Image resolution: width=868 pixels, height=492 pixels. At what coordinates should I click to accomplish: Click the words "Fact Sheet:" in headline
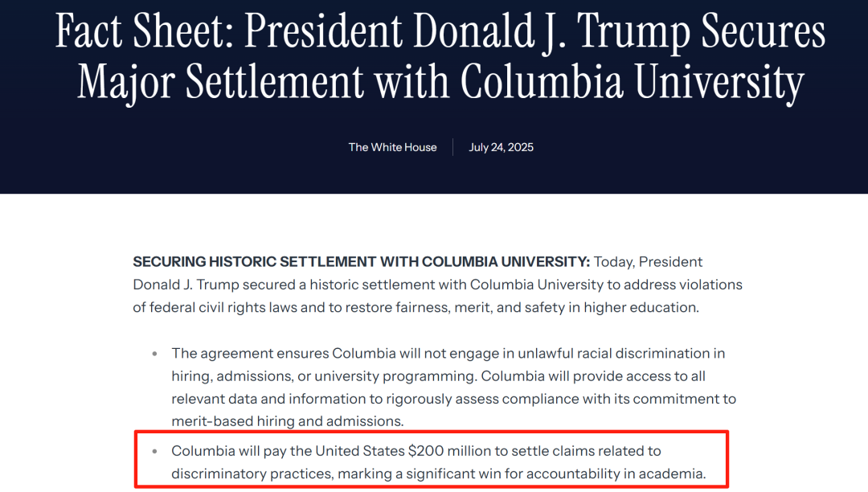tap(145, 31)
